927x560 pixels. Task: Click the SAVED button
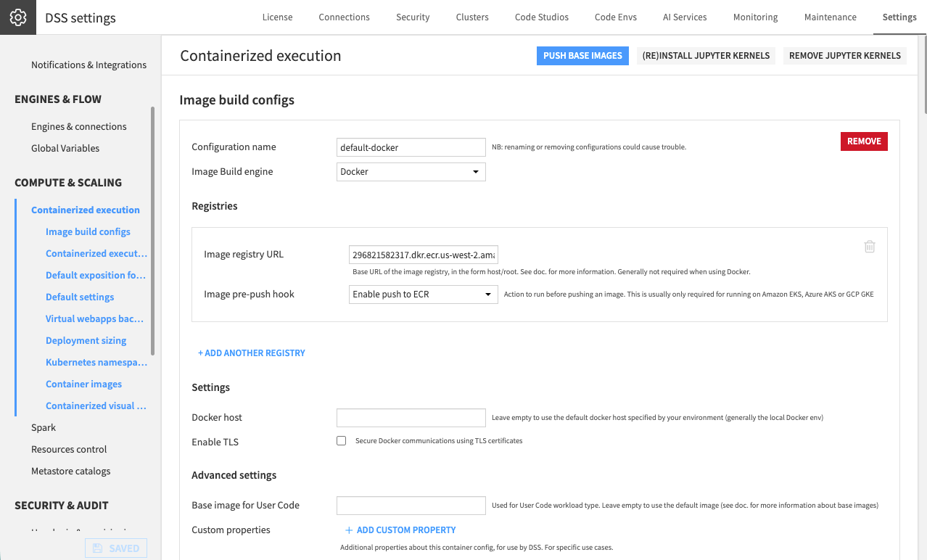tap(116, 548)
